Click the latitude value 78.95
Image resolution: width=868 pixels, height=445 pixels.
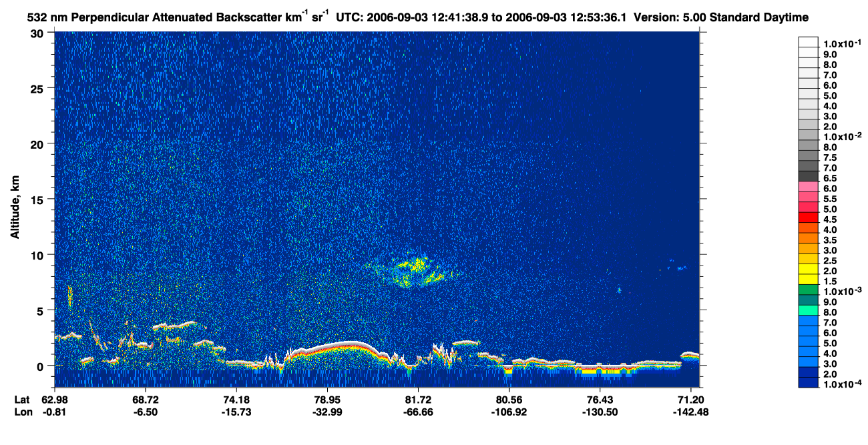click(x=327, y=400)
